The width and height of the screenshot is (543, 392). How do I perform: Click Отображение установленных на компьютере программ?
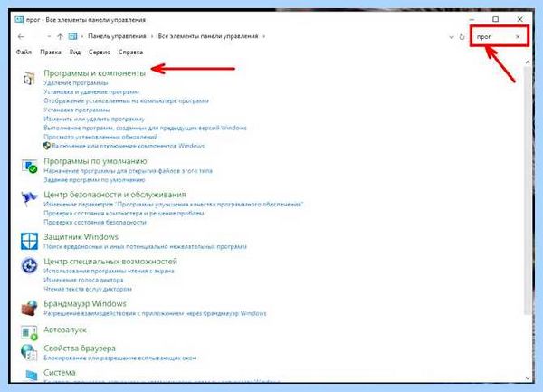coord(126,101)
